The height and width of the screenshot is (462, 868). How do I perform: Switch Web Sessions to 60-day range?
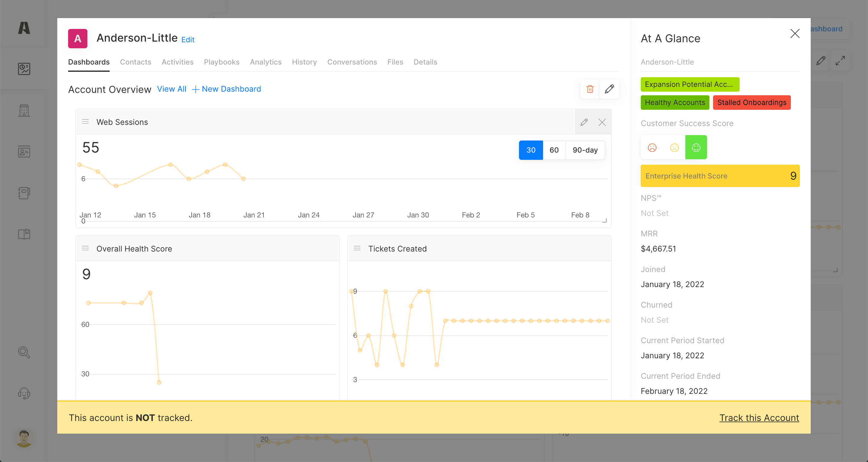coord(554,150)
